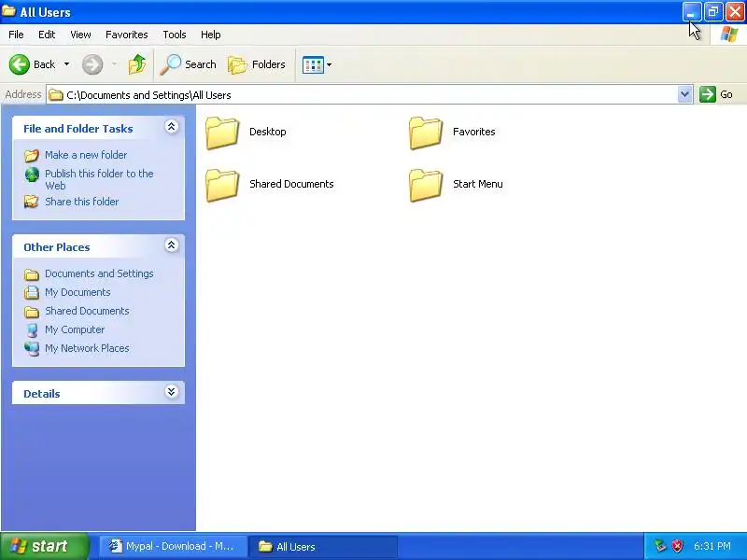747x560 pixels.
Task: Click the Make a new folder link
Action: pyautogui.click(x=86, y=155)
